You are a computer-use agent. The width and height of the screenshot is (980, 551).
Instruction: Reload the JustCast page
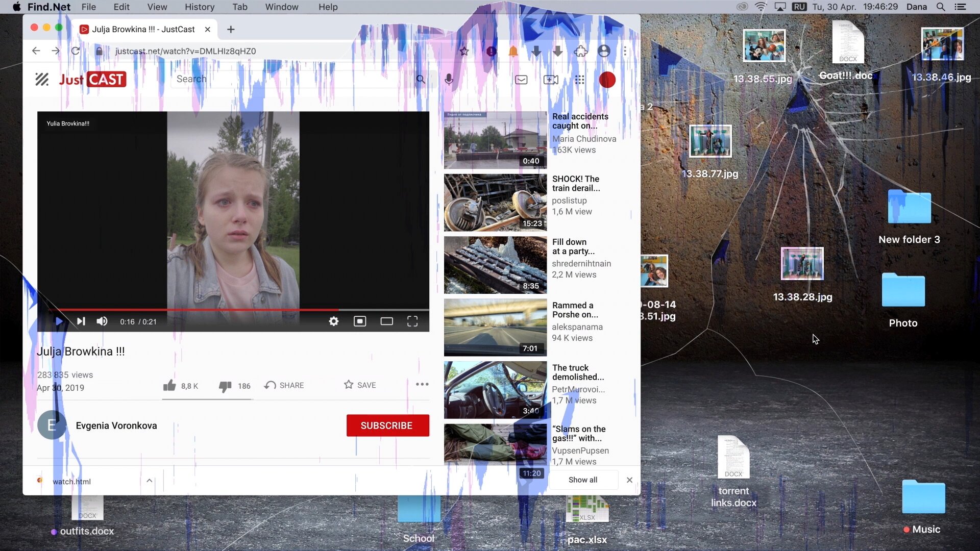click(x=76, y=51)
